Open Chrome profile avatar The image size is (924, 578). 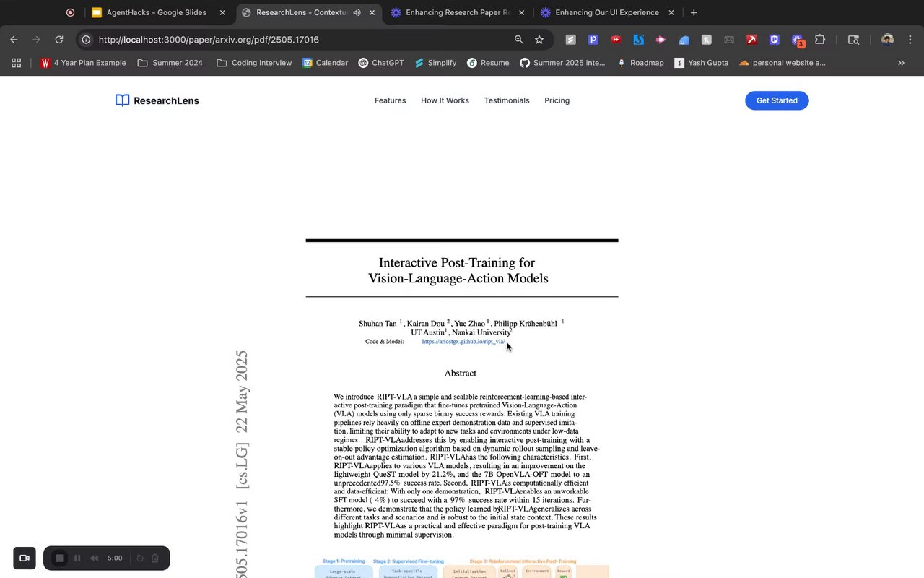coord(887,40)
